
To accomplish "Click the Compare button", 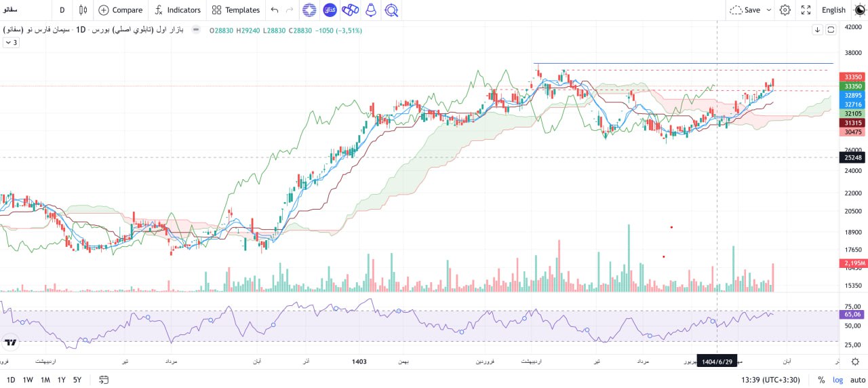I will pos(120,10).
